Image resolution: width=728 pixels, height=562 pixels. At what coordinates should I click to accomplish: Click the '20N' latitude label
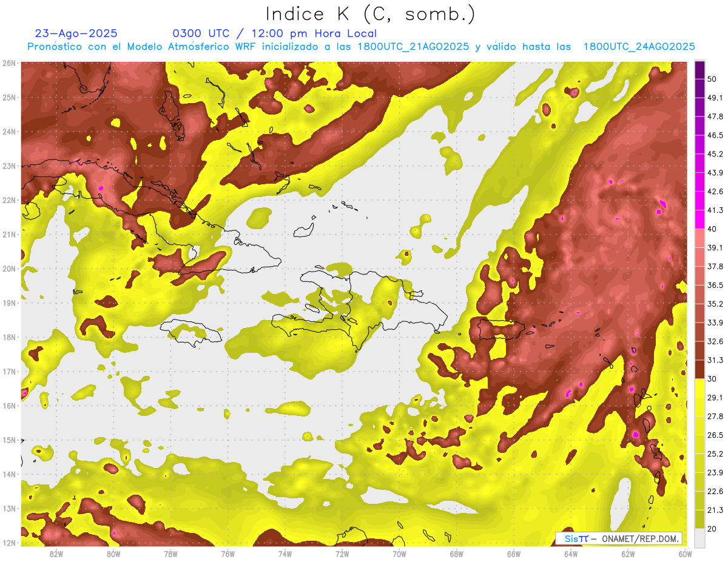8,269
